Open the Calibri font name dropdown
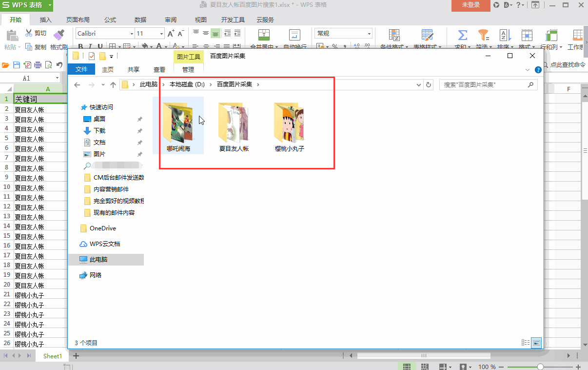 point(132,34)
